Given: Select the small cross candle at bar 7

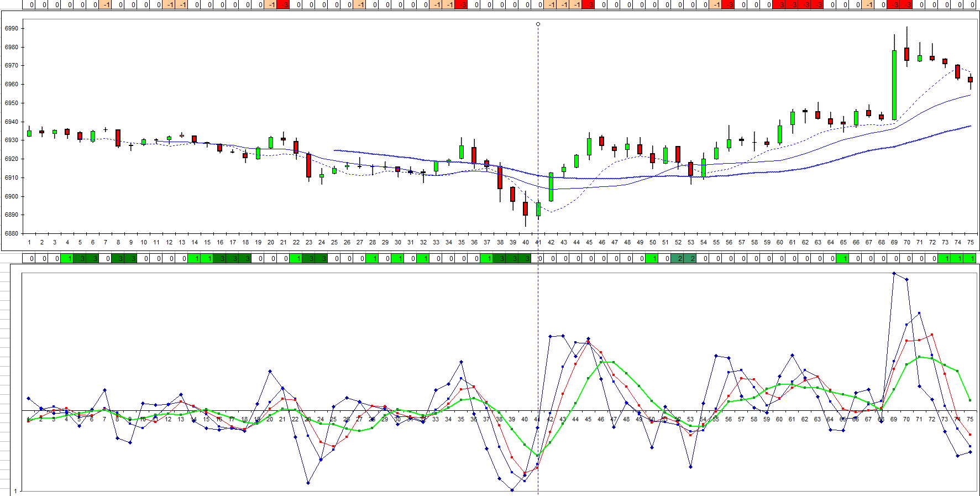Looking at the screenshot, I should point(106,130).
